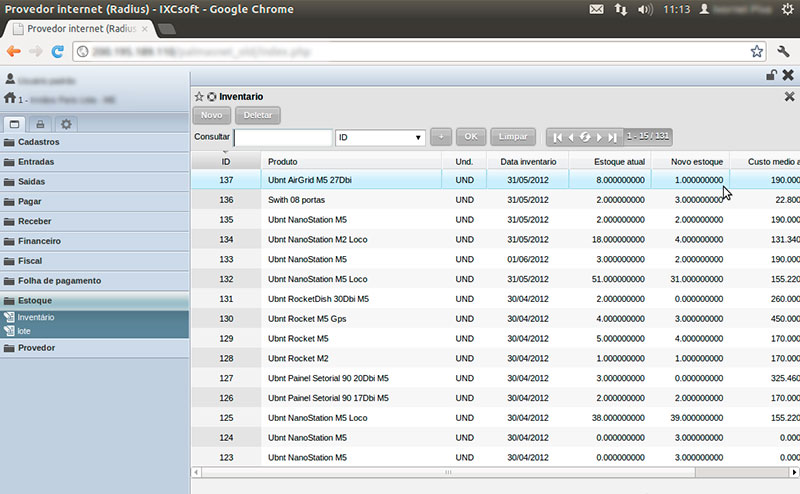Bookmark page with star icon

[x=756, y=51]
